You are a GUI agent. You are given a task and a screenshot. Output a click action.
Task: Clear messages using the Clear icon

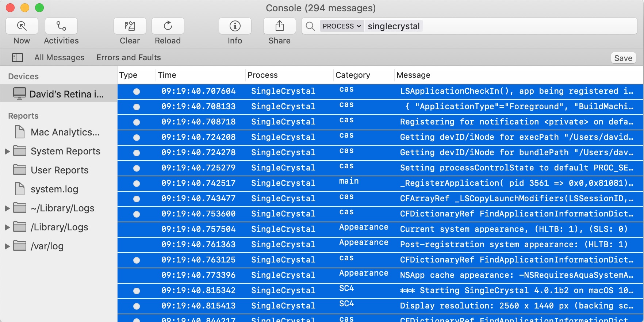[130, 26]
